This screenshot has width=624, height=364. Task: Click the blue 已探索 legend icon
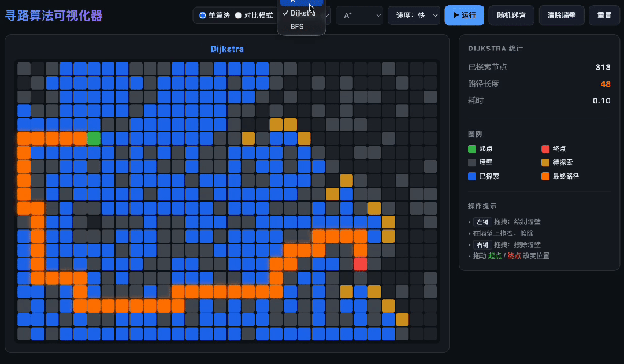tap(472, 176)
